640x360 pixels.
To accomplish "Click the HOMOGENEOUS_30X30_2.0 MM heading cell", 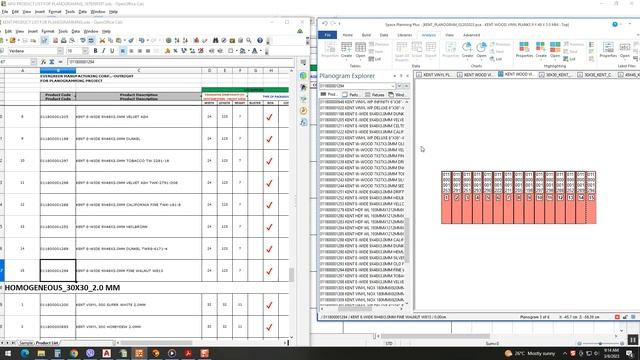I will point(62,288).
